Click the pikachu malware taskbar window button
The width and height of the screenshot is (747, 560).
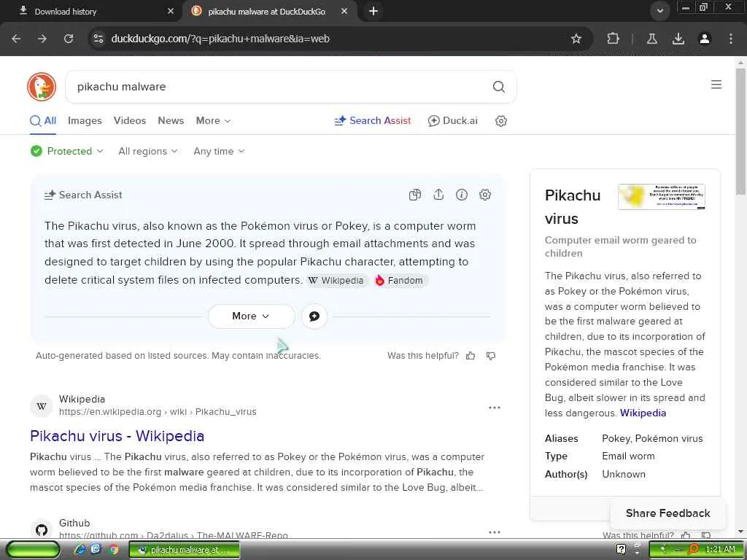click(x=185, y=550)
